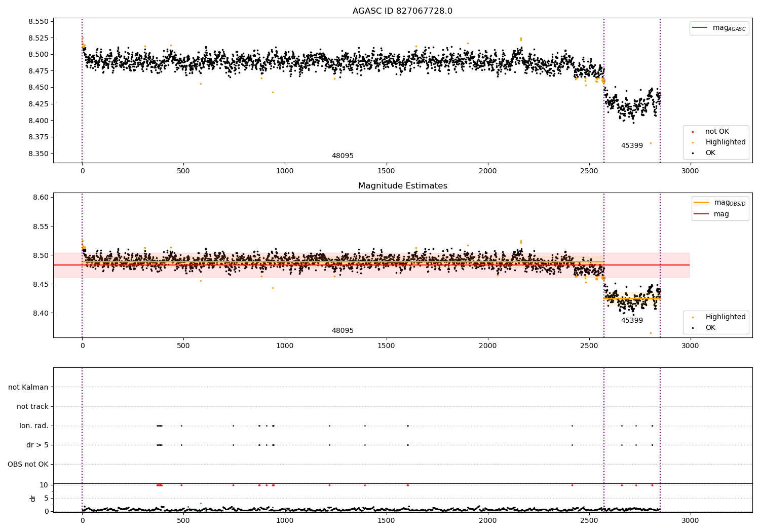This screenshot has height=532, width=760.
Task: Click the plot title 'AGASC ID 827067728.0'
Action: coord(402,11)
